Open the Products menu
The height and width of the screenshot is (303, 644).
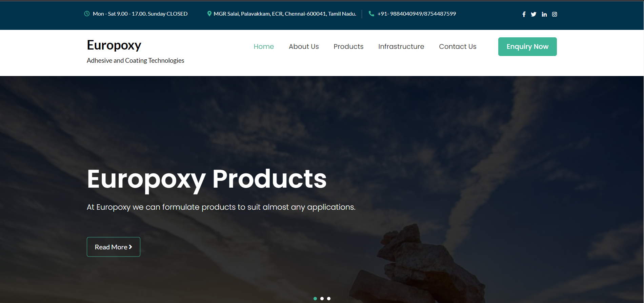point(348,46)
